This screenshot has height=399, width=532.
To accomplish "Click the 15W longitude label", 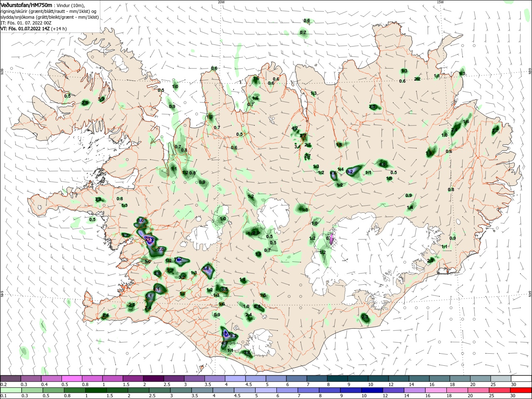I will coord(440,2).
